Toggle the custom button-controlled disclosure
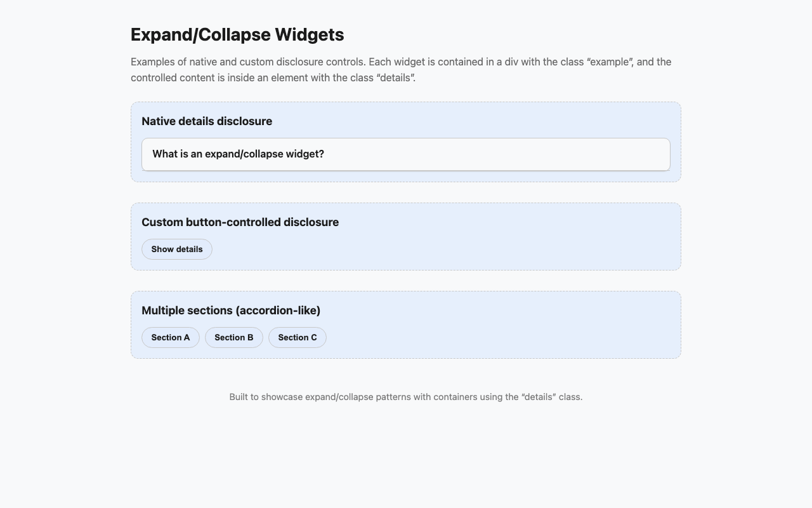Screen dimensions: 812x508 [176, 249]
